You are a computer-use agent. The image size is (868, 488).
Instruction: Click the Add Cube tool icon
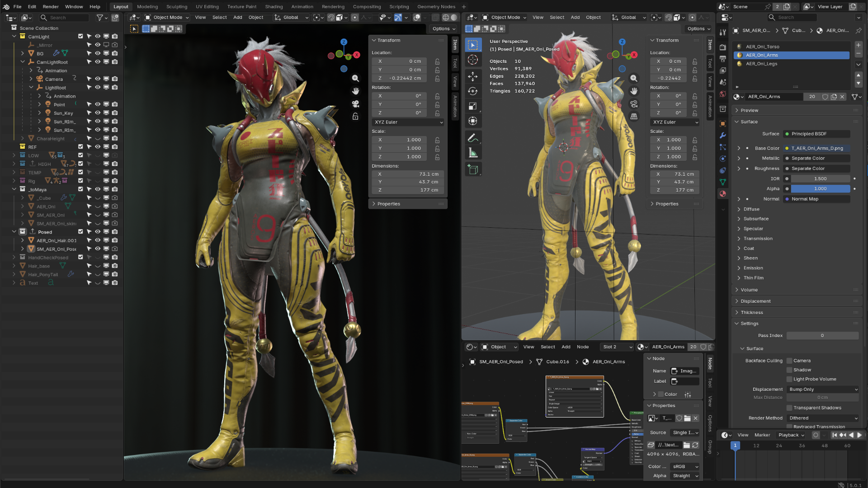[x=473, y=170]
